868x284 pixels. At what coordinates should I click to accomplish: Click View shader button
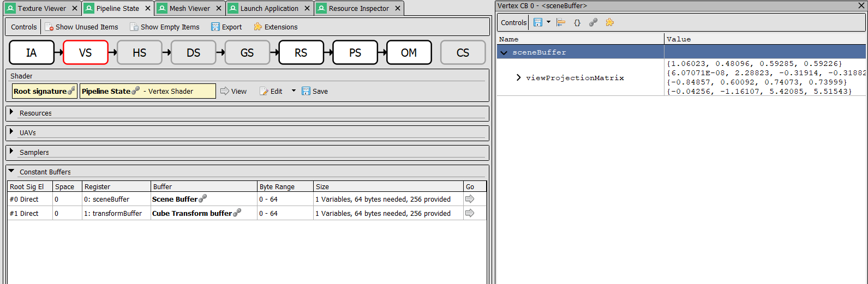[x=234, y=91]
